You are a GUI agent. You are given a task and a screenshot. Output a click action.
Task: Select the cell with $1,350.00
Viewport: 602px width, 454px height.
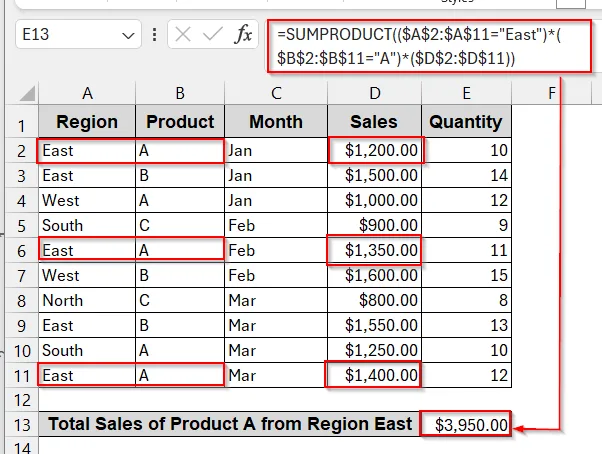(x=374, y=250)
